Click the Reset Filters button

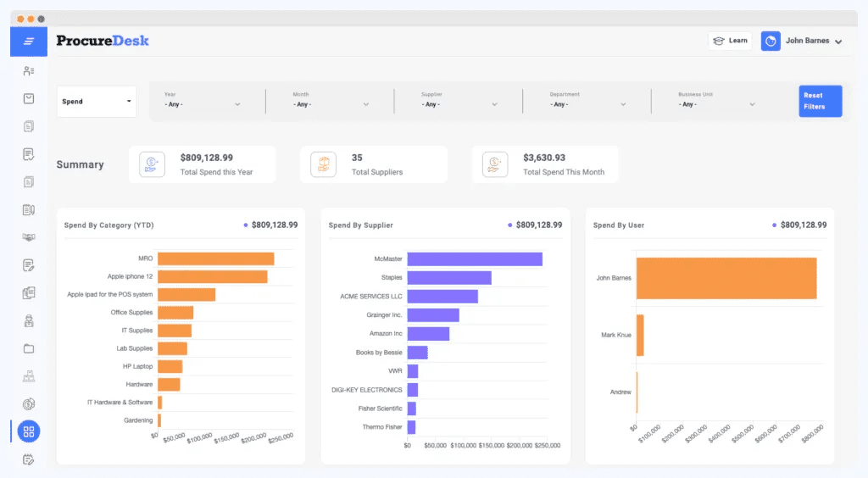[820, 101]
